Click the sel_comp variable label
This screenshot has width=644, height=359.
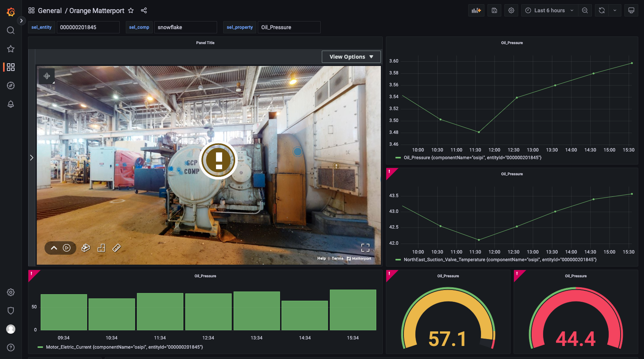point(139,27)
